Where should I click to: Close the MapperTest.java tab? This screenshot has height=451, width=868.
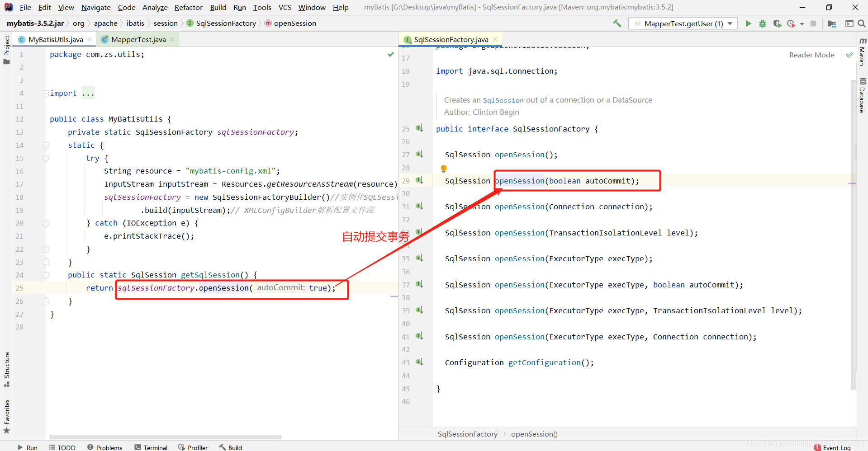[172, 40]
